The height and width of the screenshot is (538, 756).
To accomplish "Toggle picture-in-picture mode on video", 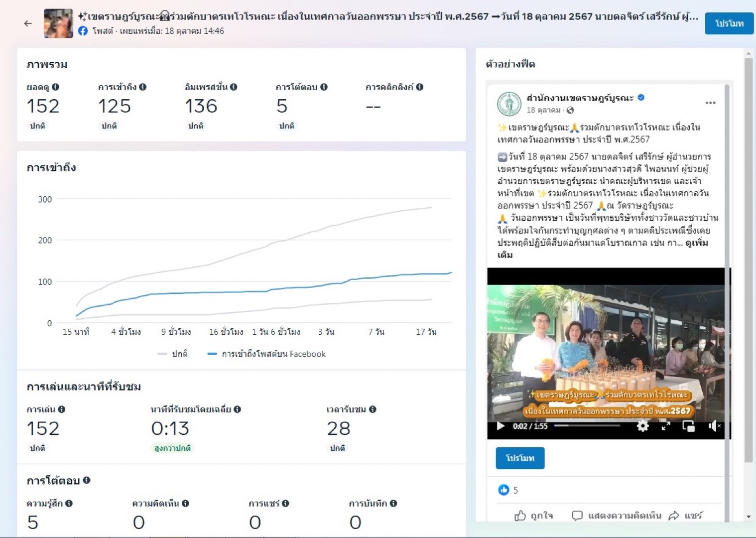I will point(689,426).
